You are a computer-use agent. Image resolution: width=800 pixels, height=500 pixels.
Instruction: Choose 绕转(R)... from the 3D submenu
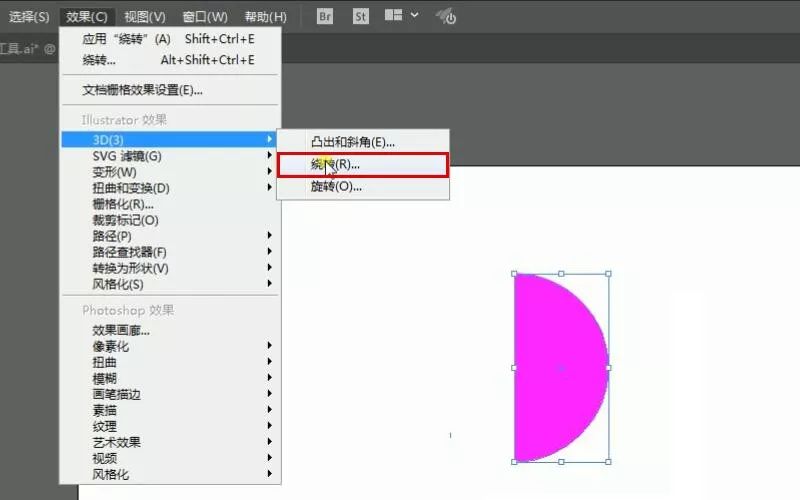pos(336,164)
